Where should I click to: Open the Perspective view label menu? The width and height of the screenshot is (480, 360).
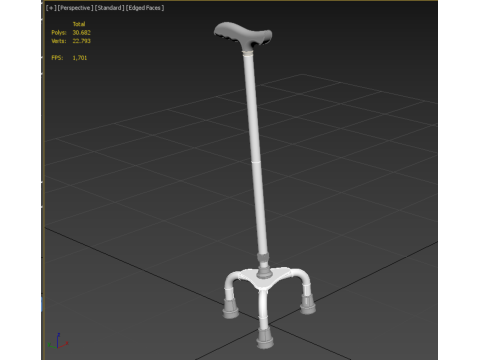pos(75,8)
